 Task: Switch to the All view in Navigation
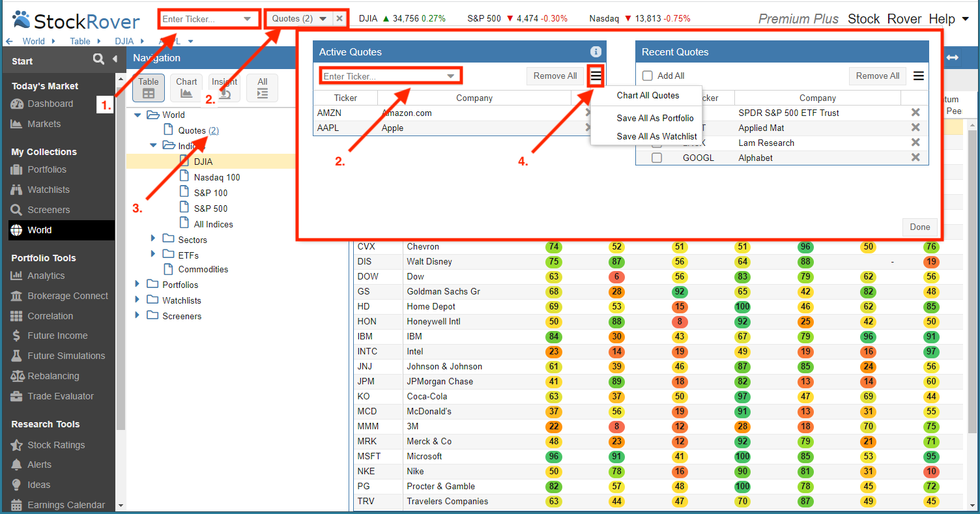[x=262, y=88]
